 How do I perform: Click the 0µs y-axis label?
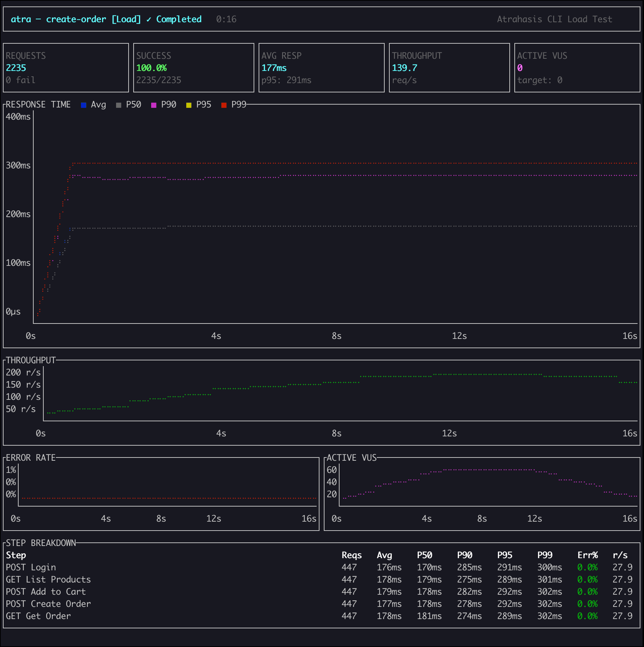(x=13, y=312)
